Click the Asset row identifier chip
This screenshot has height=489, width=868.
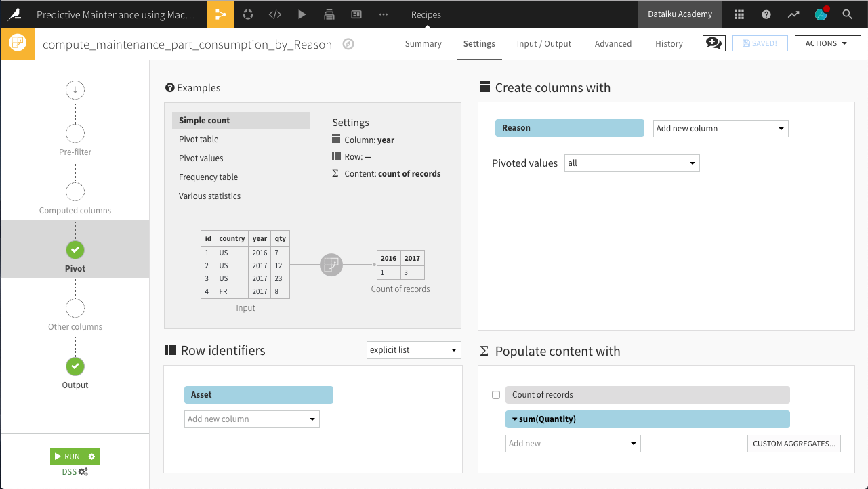click(x=259, y=395)
